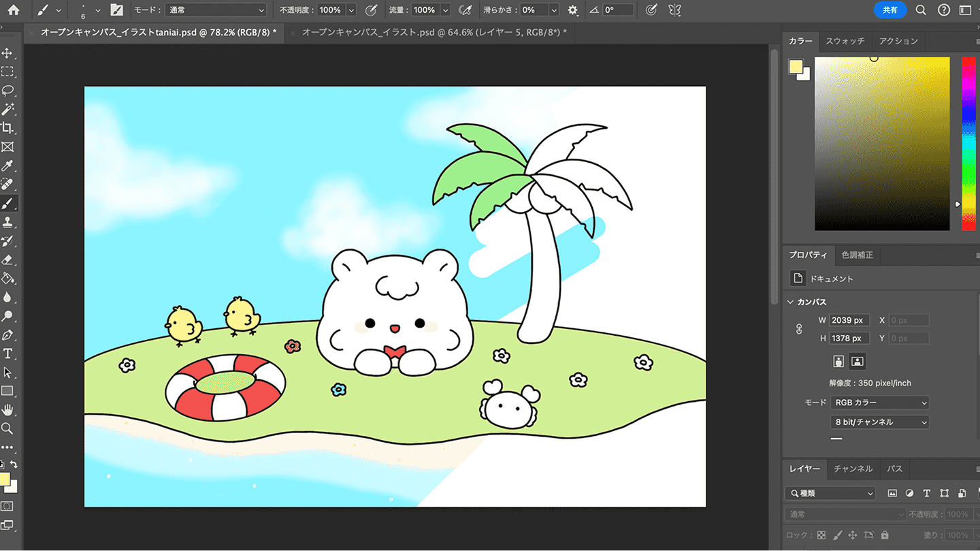Select the Magic Wand tool
The width and height of the screenshot is (980, 551).
(7, 109)
